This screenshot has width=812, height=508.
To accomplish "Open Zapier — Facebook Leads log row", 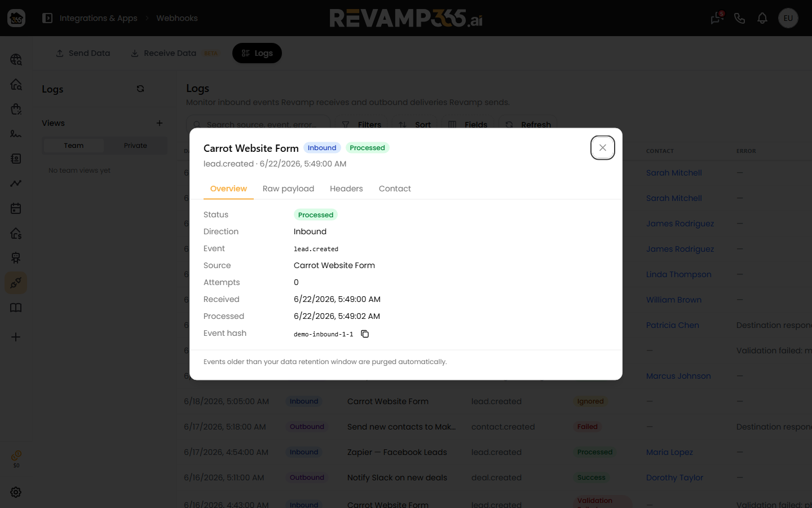I will [397, 452].
